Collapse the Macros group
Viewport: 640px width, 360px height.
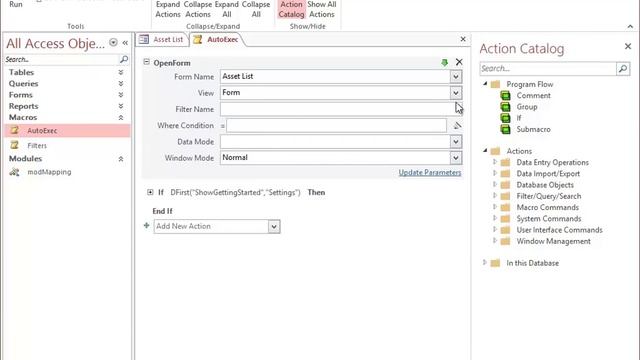point(121,118)
